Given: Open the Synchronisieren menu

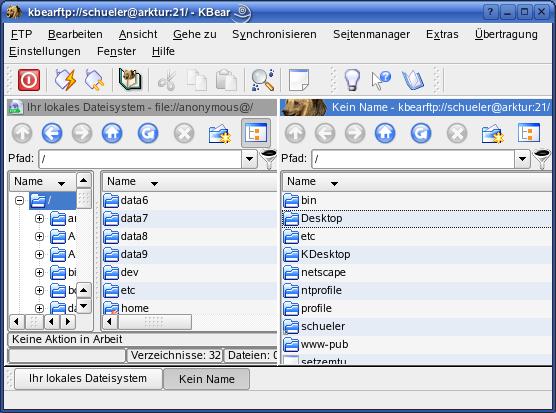Looking at the screenshot, I should (274, 34).
